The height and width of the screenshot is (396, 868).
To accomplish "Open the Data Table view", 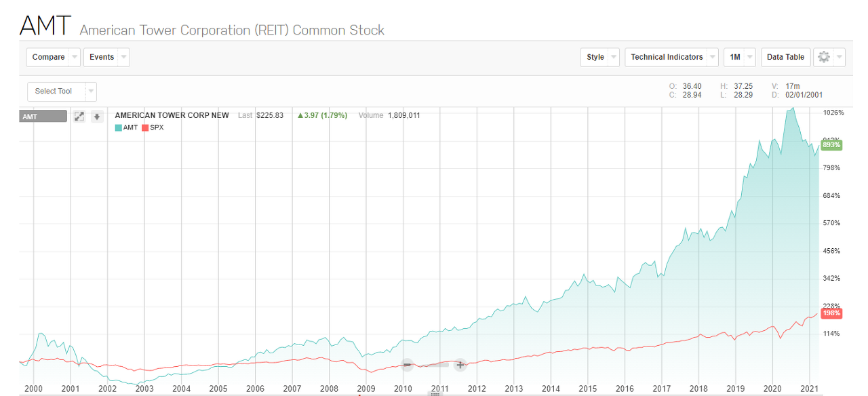I will 785,57.
